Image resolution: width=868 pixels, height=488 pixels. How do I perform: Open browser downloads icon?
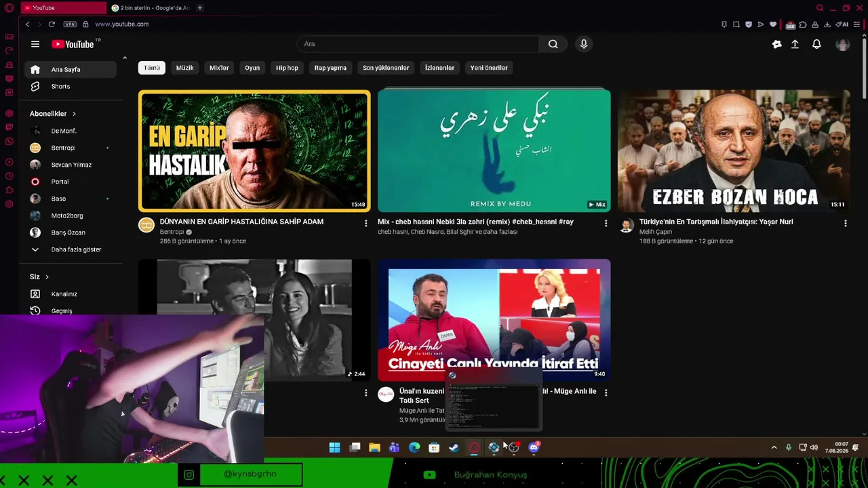click(x=827, y=24)
